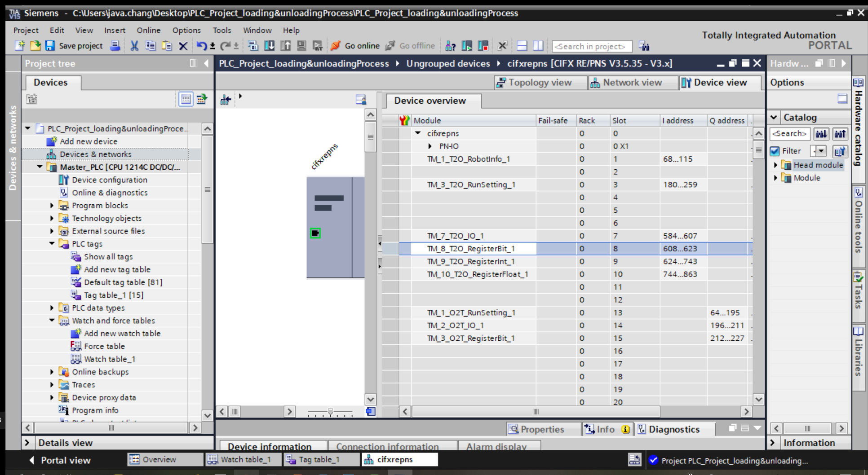Switch to Portal view
This screenshot has width=868, height=475.
click(60, 460)
